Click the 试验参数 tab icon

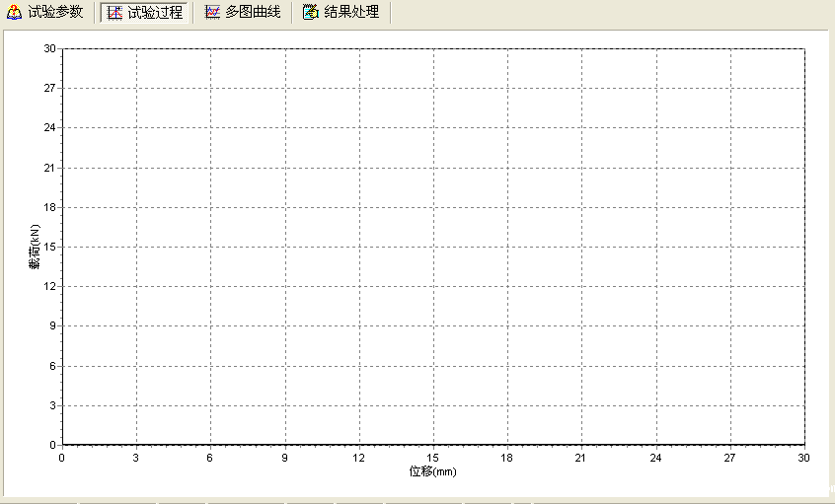coord(14,13)
